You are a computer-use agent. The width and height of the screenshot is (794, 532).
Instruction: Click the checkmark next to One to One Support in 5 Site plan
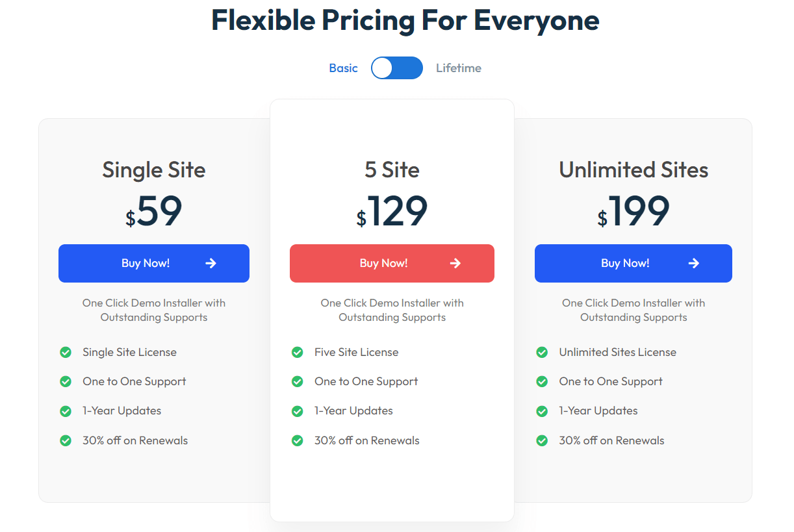(298, 381)
